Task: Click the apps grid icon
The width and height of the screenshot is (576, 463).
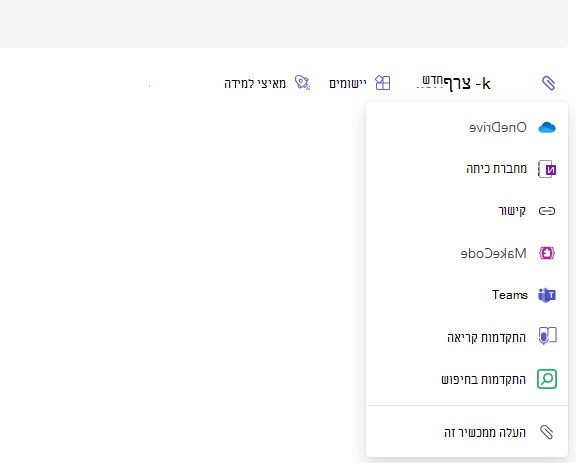Action: pyautogui.click(x=383, y=83)
